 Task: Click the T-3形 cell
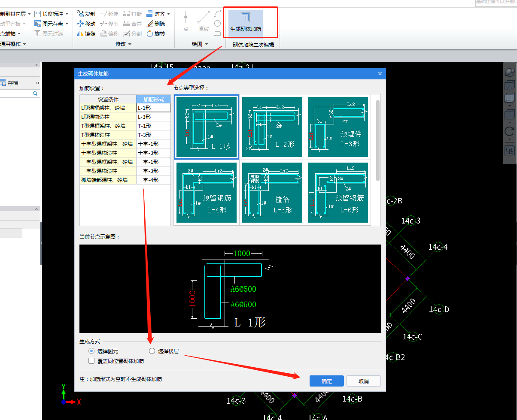click(x=153, y=135)
